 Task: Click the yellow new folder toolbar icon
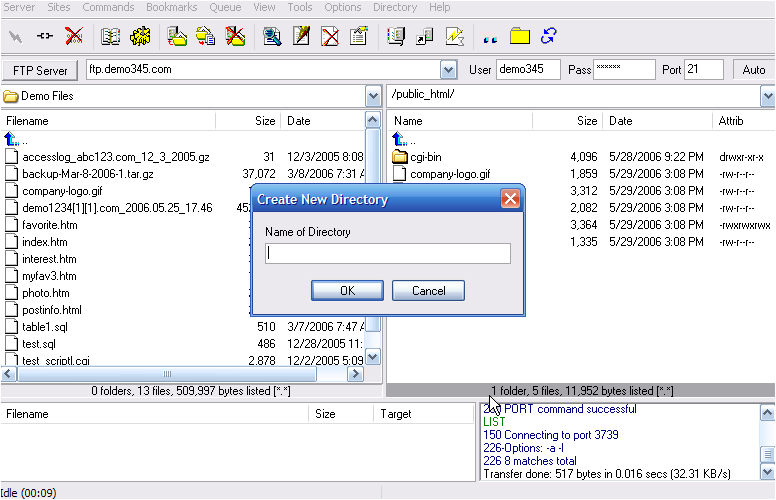(x=520, y=37)
